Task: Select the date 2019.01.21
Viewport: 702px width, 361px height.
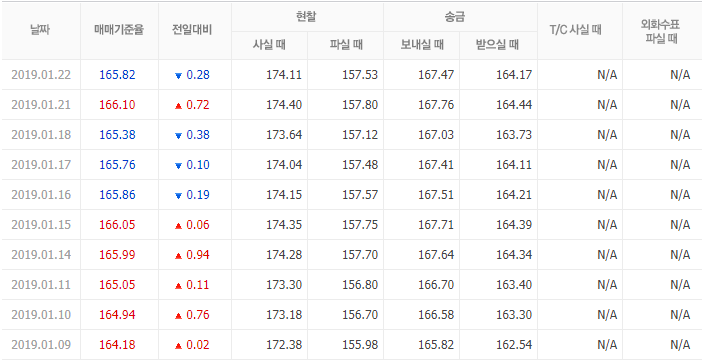Action: (x=41, y=105)
